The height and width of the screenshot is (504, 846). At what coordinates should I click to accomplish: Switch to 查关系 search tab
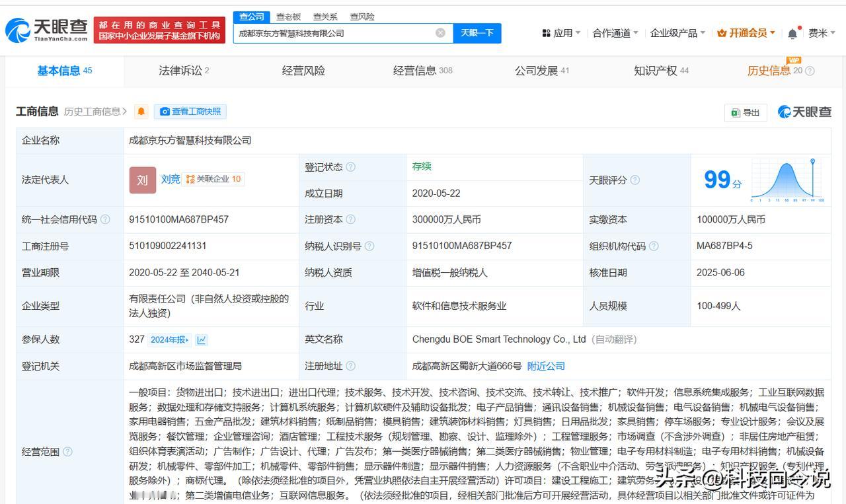pyautogui.click(x=325, y=17)
